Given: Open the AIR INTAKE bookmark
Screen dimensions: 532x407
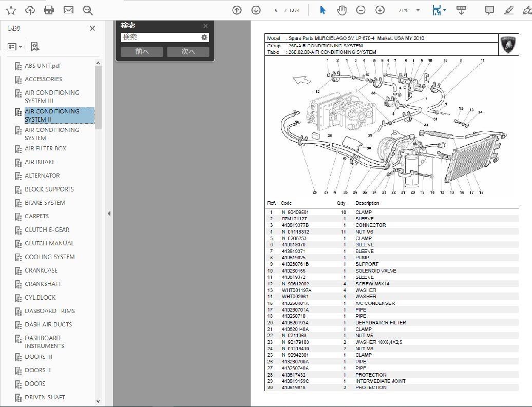Looking at the screenshot, I should 40,162.
